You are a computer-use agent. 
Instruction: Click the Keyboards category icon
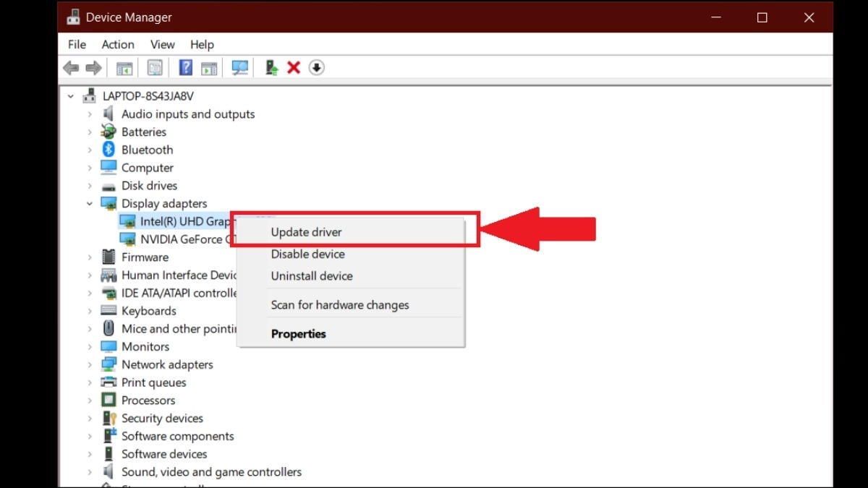click(x=109, y=311)
